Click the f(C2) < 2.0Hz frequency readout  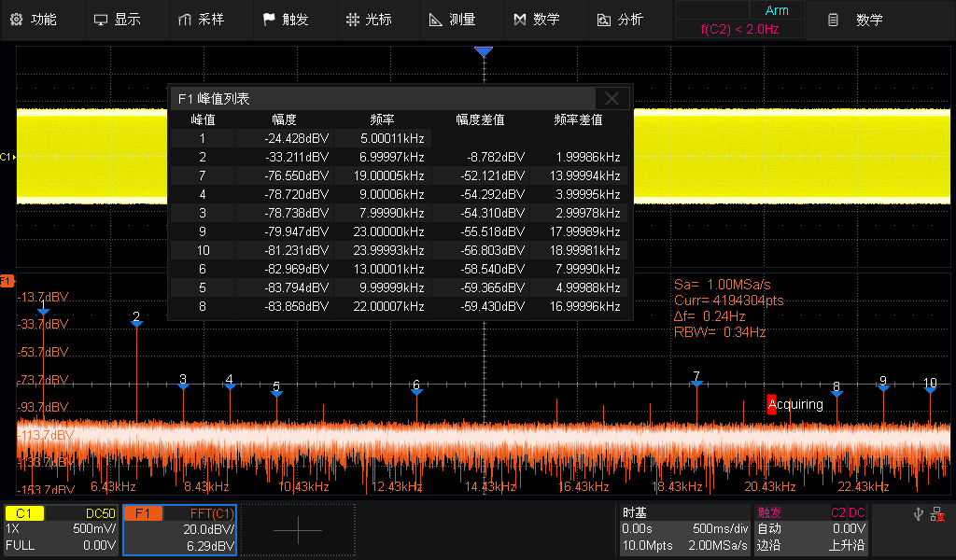click(x=739, y=29)
